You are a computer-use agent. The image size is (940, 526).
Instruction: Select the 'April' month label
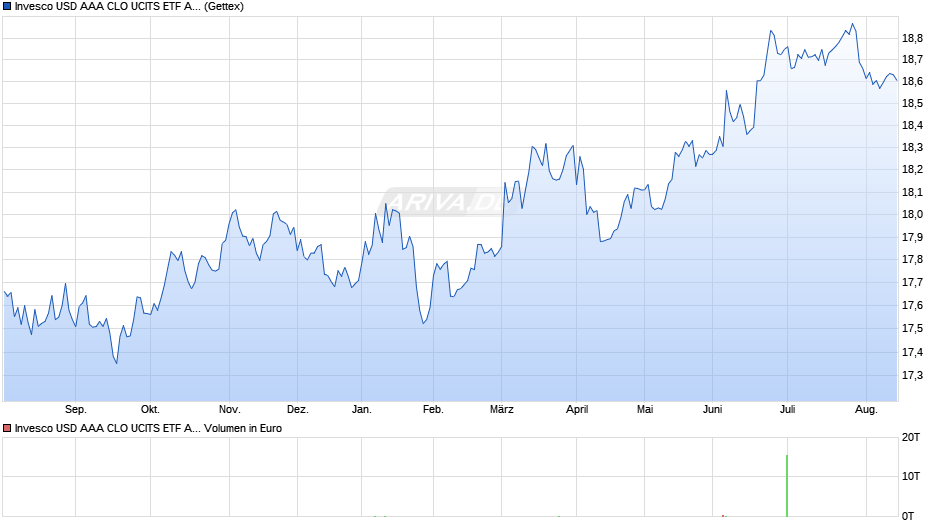click(x=577, y=410)
